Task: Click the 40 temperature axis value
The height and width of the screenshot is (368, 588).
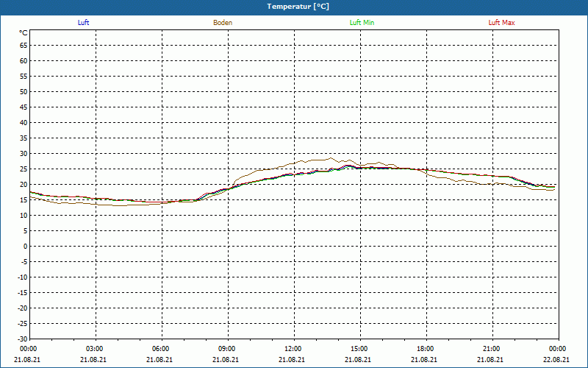Action: pos(24,123)
